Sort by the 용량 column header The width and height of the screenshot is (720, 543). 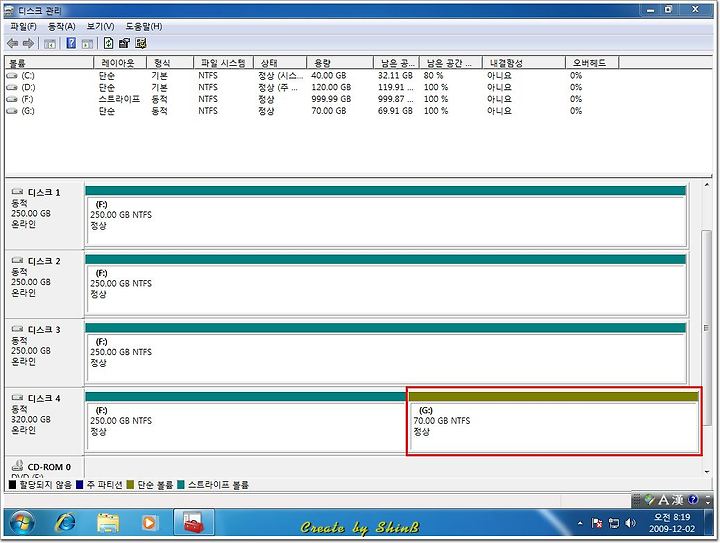click(x=340, y=63)
